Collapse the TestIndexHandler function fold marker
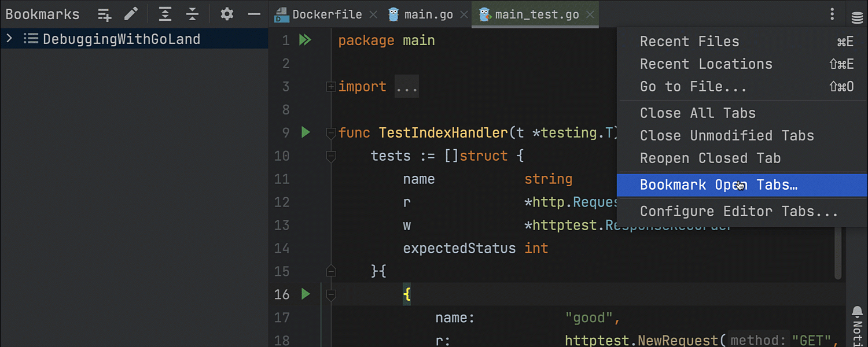This screenshot has height=347, width=868. click(x=331, y=133)
